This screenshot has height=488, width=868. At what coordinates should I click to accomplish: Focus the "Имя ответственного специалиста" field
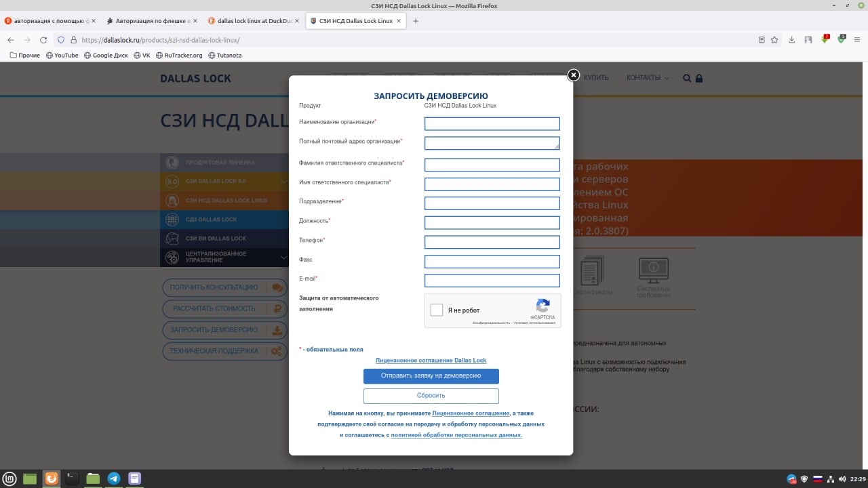click(x=492, y=184)
